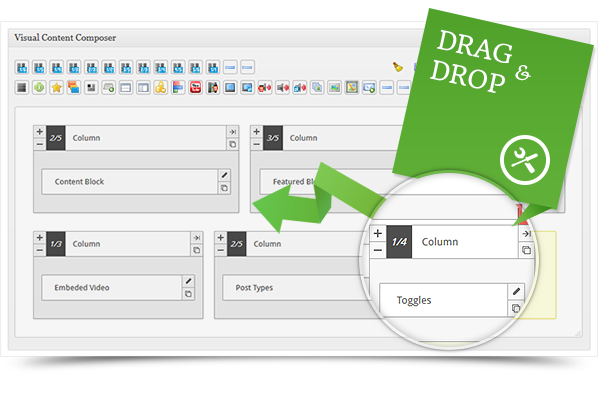
Task: Copy the magnified 1/4 column
Action: (527, 250)
